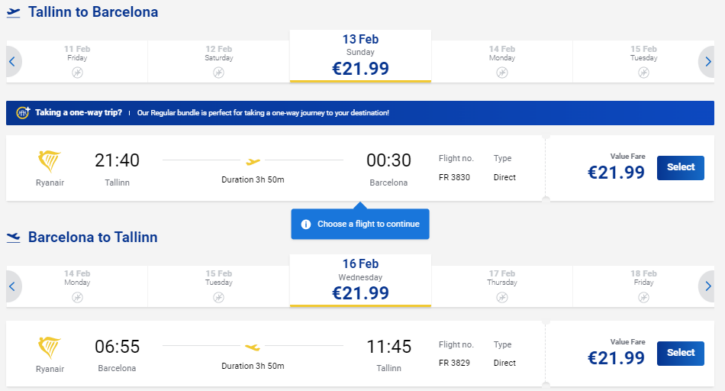Click the Ryanair harp logo on the 21:40 flight
This screenshot has width=725, height=391.
[49, 161]
